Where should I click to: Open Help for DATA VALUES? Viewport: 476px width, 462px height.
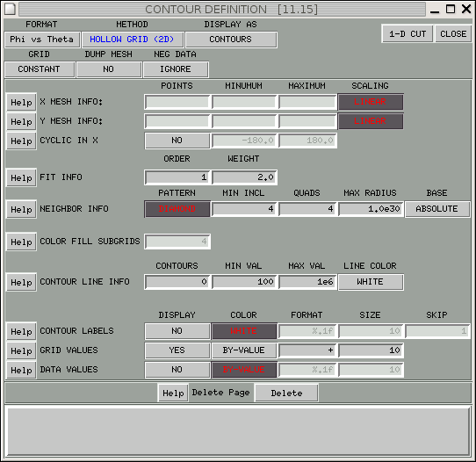21,370
